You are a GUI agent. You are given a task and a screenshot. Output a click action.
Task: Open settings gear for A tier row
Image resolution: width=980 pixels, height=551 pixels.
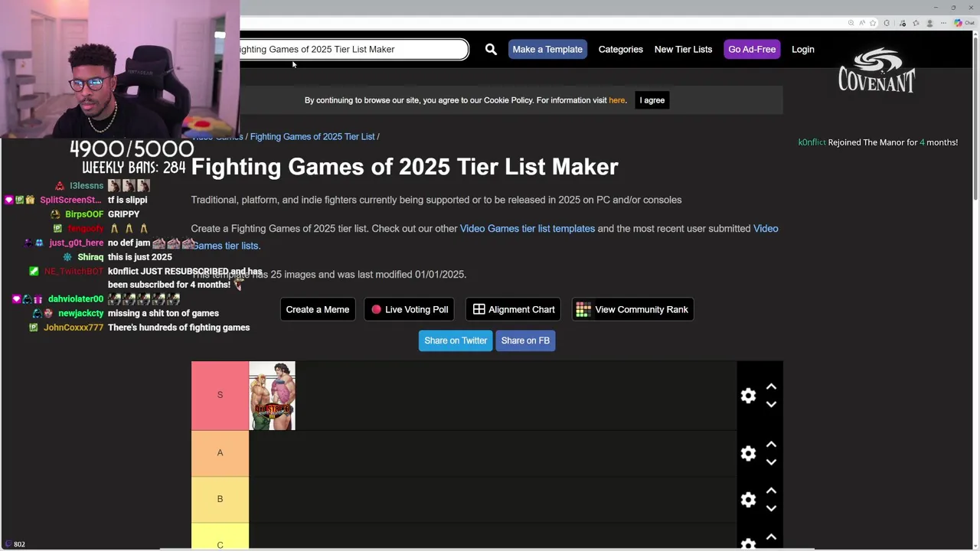click(748, 453)
